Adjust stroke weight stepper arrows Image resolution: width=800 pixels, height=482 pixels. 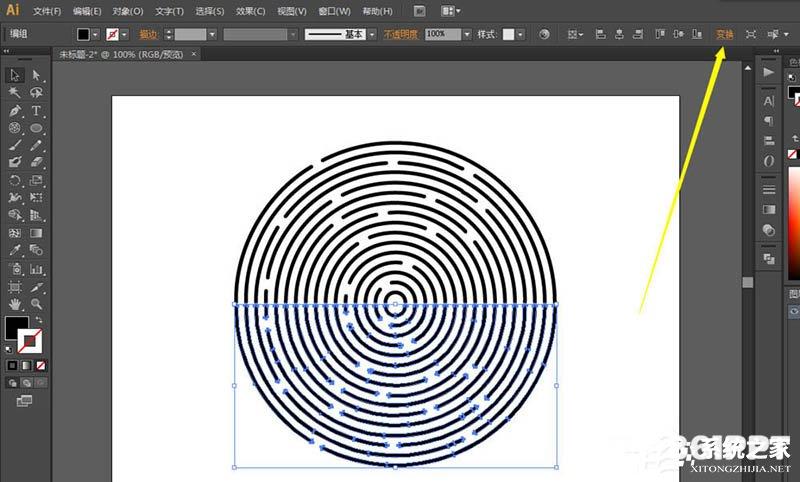pyautogui.click(x=169, y=34)
